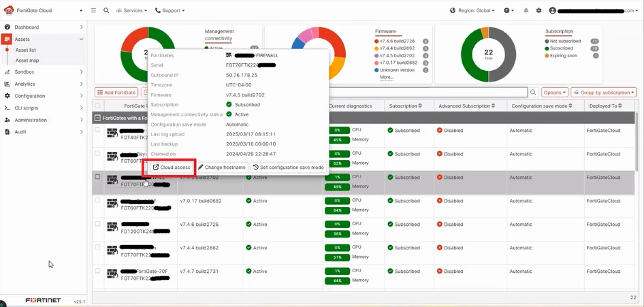Select Asset list in sidebar
Screen dimensions: 644x307
[25, 50]
